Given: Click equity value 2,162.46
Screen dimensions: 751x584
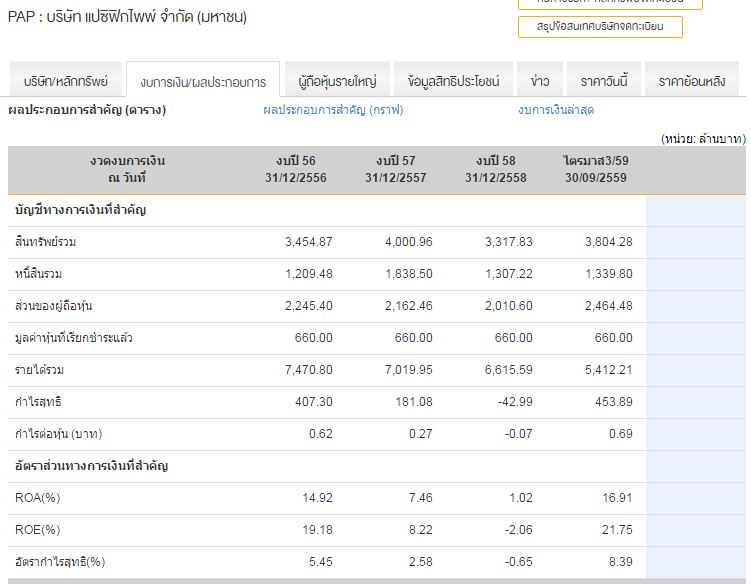Looking at the screenshot, I should (409, 306).
